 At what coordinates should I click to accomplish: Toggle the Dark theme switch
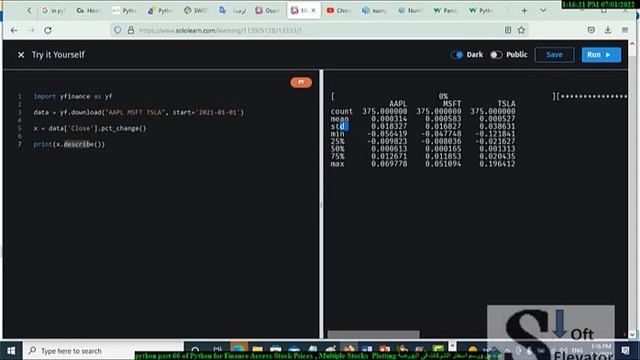point(457,55)
